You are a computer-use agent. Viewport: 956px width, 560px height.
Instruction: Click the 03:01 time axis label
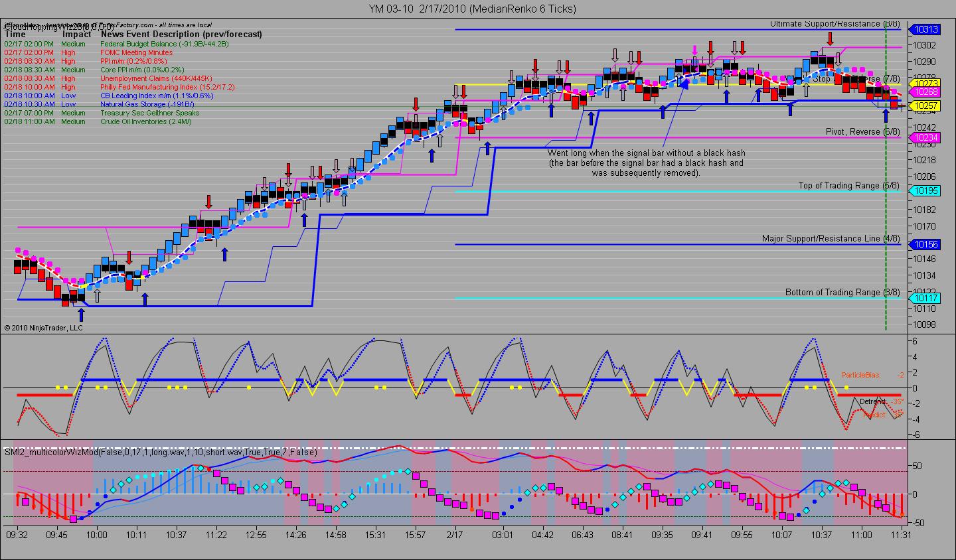click(502, 534)
